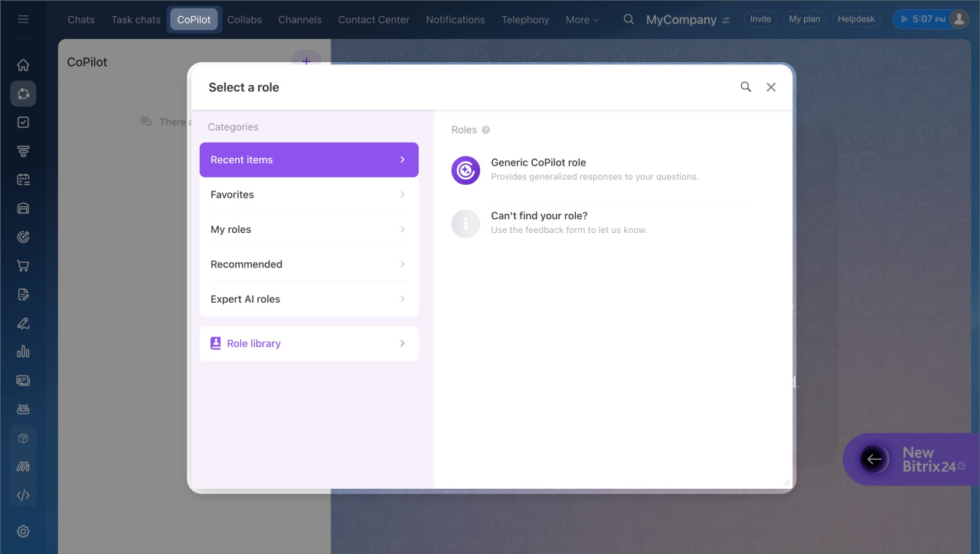Click the hamburger menu icon

pos(23,19)
